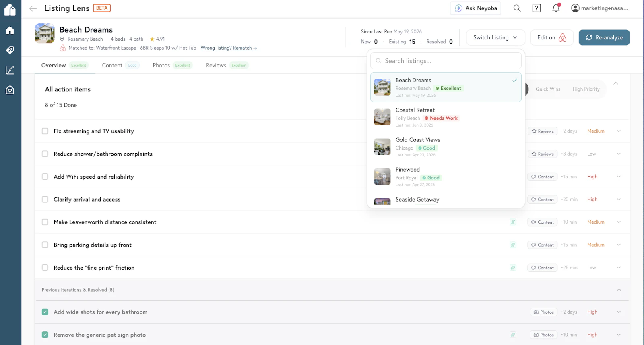
Task: Switch to the Content tab
Action: click(120, 65)
